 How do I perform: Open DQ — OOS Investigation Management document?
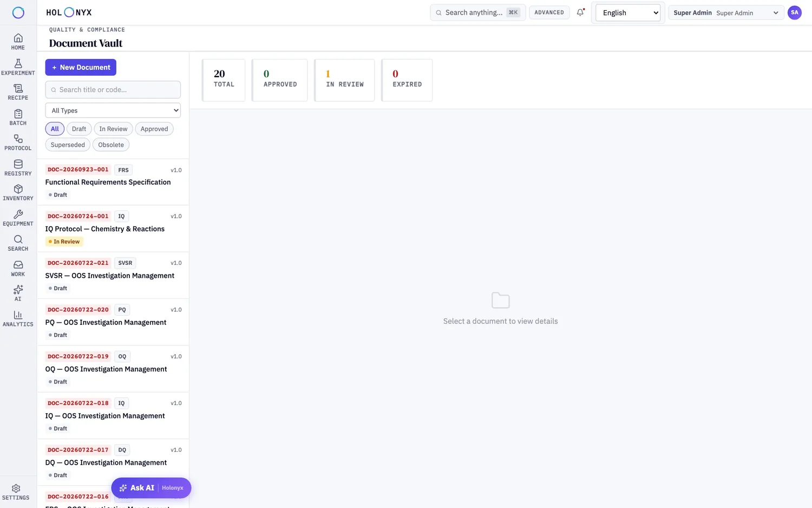point(113,463)
